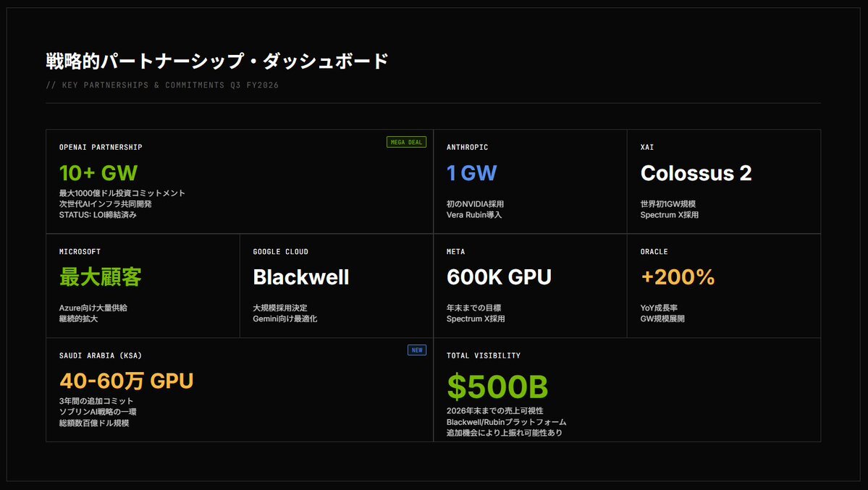Click the NEW badge on Saudi Arabia card

coord(417,350)
